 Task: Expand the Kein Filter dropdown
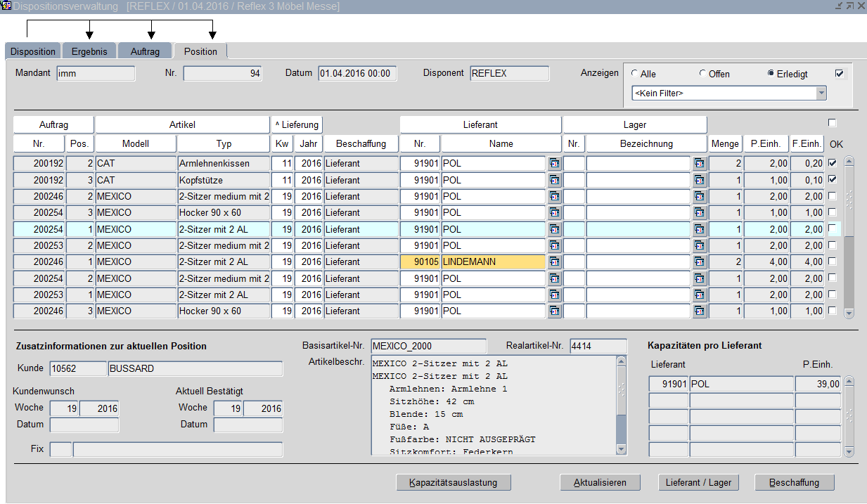click(x=821, y=93)
